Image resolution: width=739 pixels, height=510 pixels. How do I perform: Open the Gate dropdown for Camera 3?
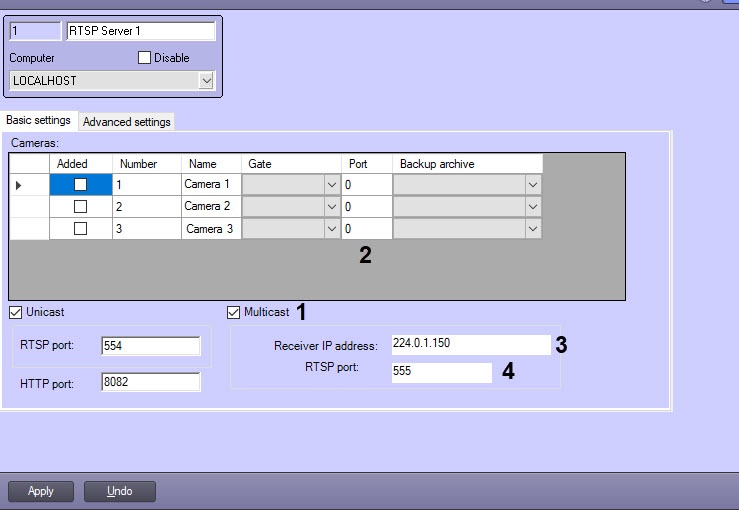coord(332,229)
